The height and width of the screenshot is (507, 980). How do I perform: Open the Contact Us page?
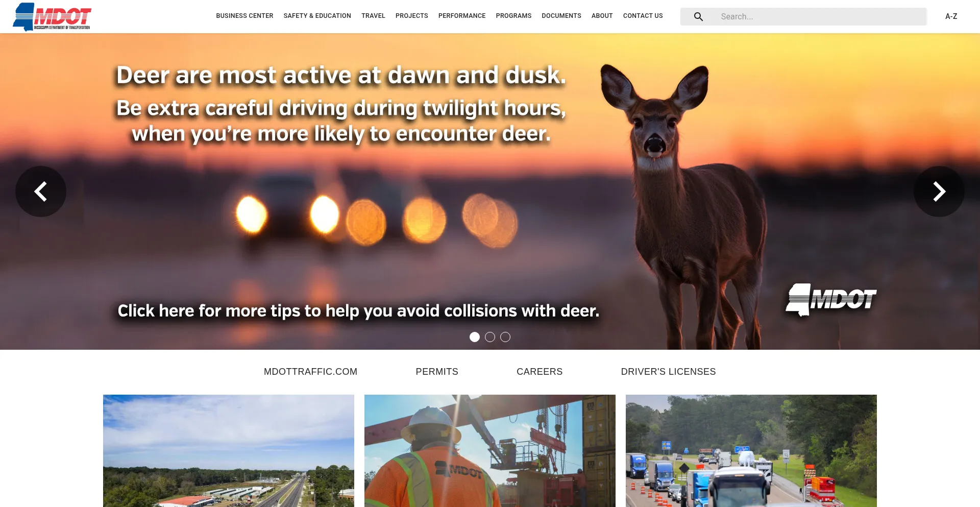643,16
